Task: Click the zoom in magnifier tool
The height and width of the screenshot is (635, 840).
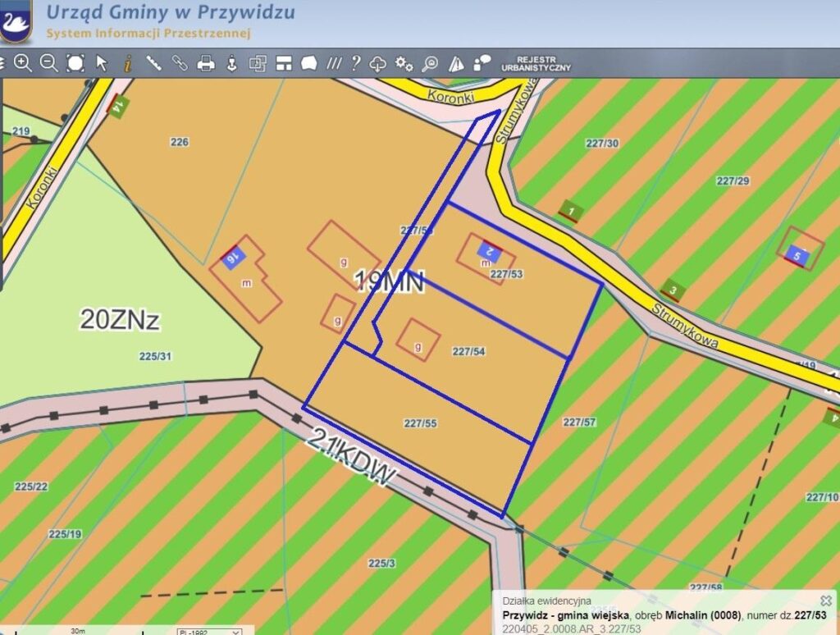Action: point(22,63)
